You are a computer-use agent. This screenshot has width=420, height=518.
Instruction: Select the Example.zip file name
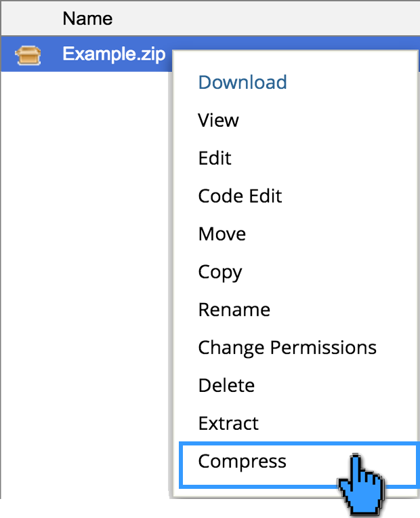(x=114, y=54)
